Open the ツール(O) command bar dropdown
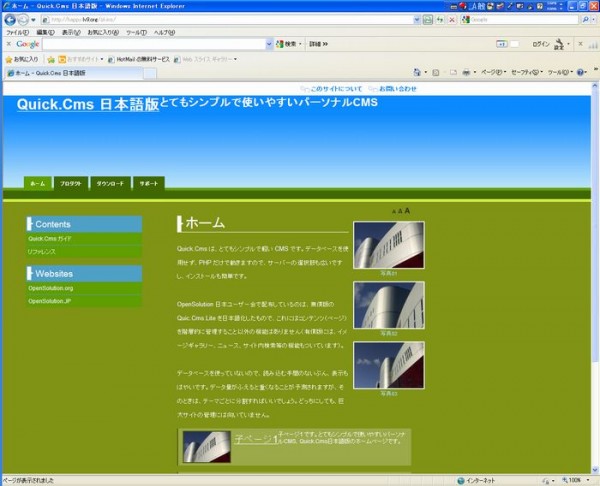The width and height of the screenshot is (600, 486). point(558,73)
